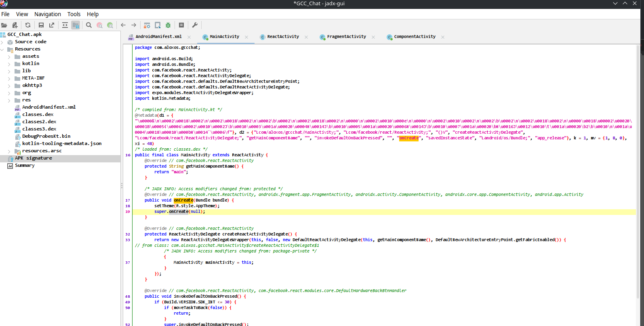Expand the assets folder
Screen dimensions: 644x326
[x=9, y=57]
